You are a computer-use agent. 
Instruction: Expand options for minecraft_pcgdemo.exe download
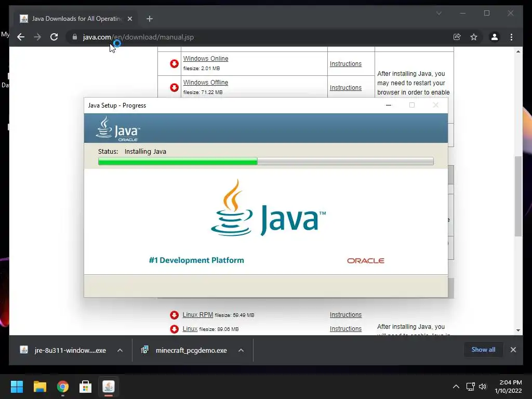(241, 350)
